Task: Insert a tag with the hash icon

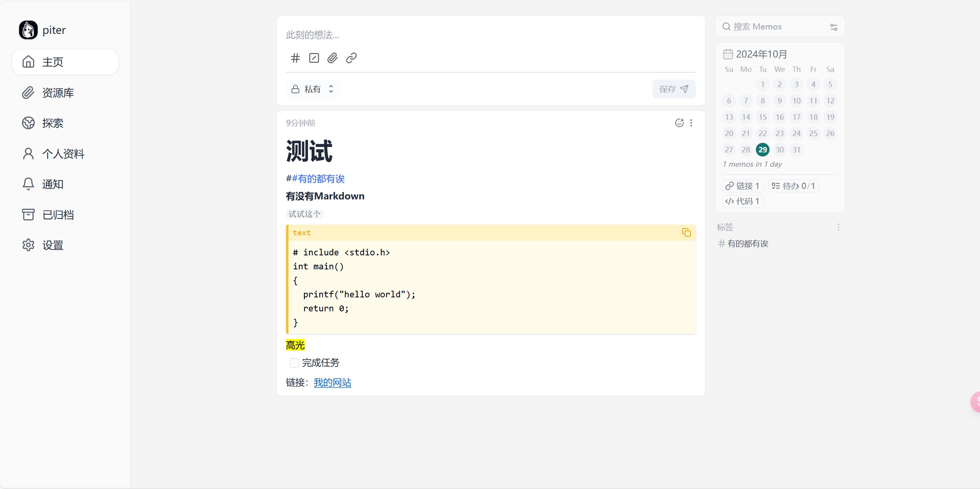Action: pos(295,58)
